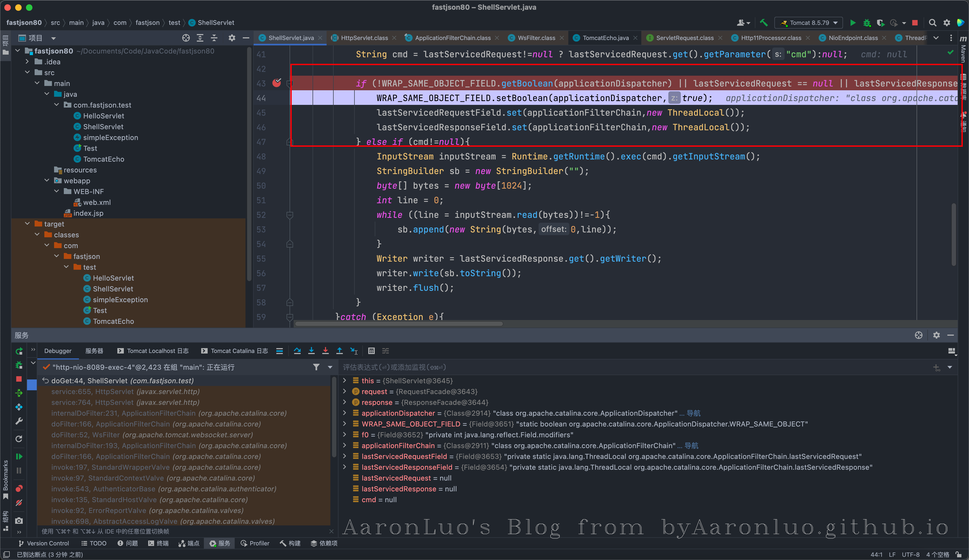Select frame service:655, HttpServlet
This screenshot has height=560, width=969.
pyautogui.click(x=125, y=391)
